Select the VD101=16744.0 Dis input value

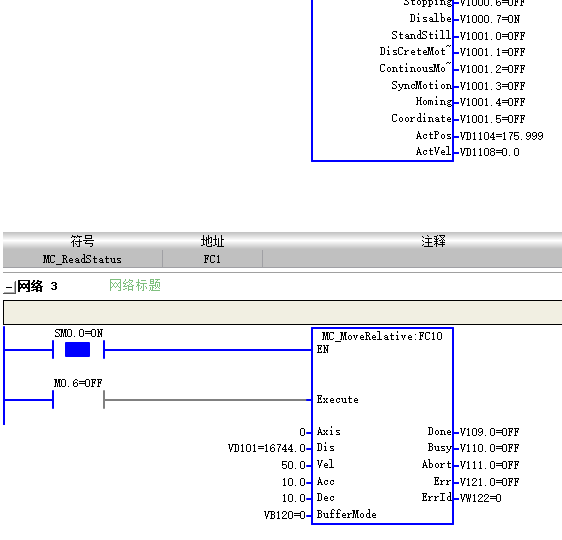coord(267,448)
